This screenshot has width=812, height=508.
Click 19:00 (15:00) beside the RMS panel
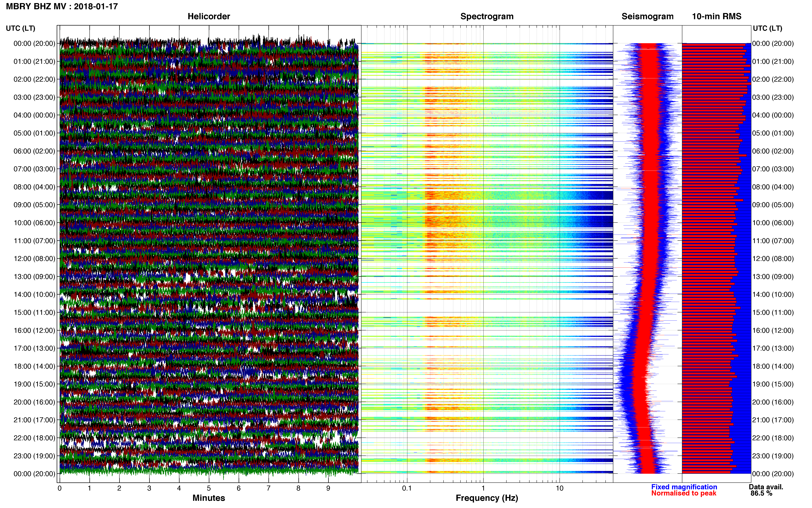[x=773, y=384]
